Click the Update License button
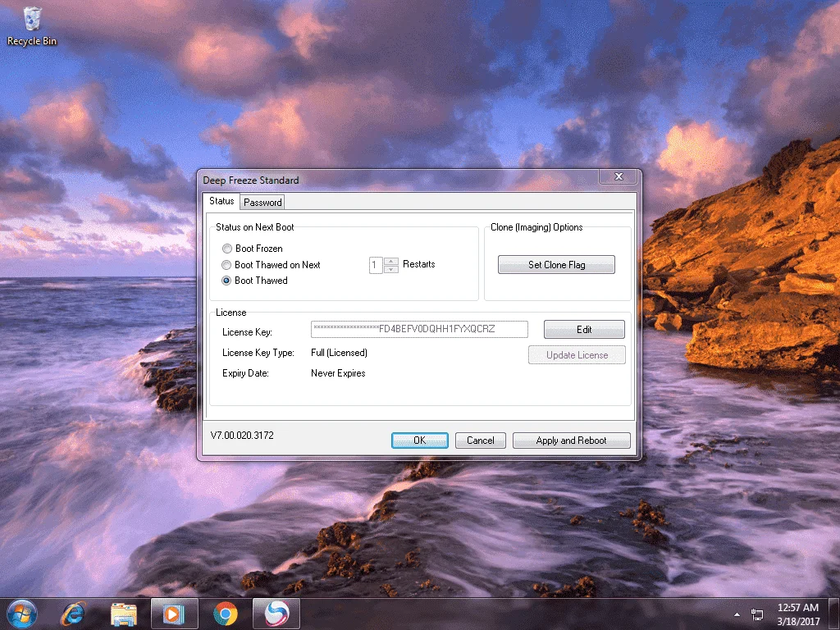The image size is (840, 630). click(x=577, y=355)
